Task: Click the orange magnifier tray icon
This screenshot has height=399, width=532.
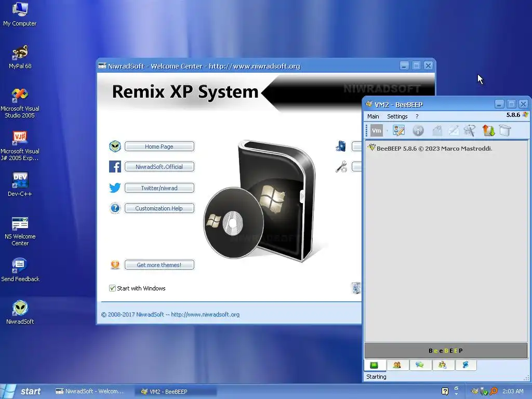Action: [494, 391]
